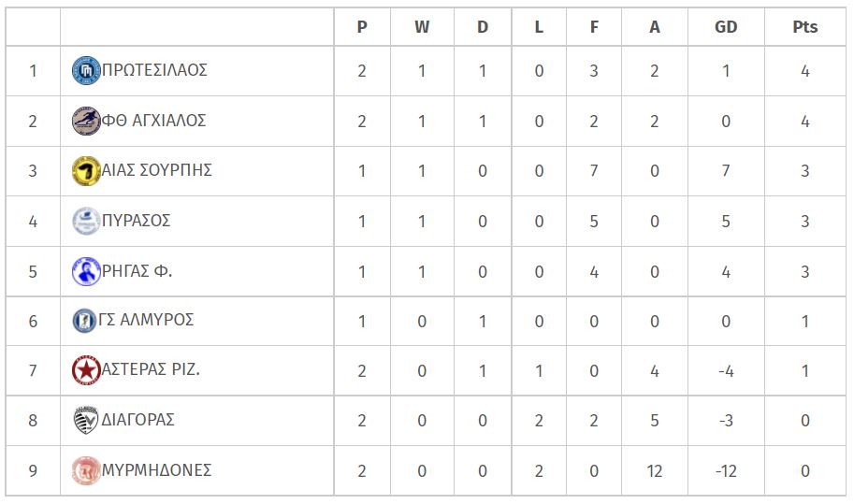854x504 pixels.
Task: Click the blue ΡΗΓΑΣ Φ. portrait logo
Action: coord(87,271)
